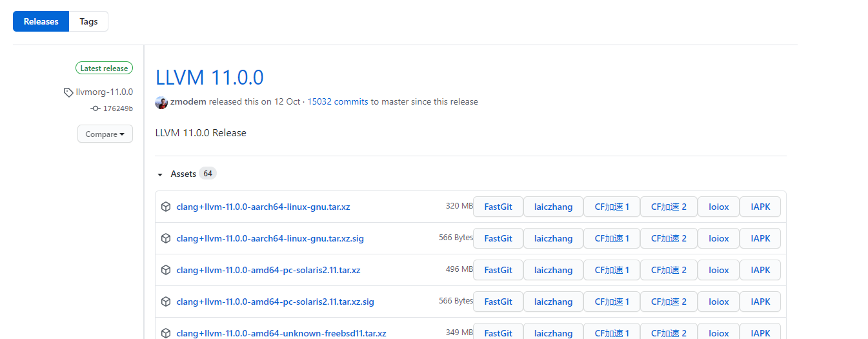Click package icon for amd64-pc-solaris2.11.tar.xz
868x339 pixels.
pos(166,270)
